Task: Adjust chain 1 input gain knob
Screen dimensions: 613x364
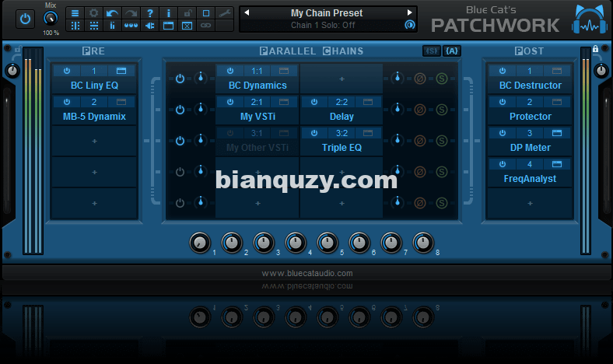Action: point(201,78)
